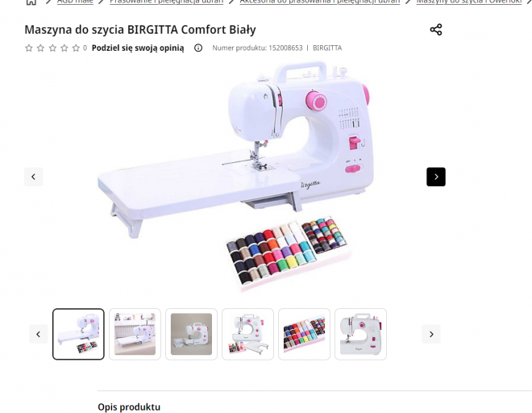Image resolution: width=532 pixels, height=413 pixels.
Task: Click the main sewing machine product image
Action: (x=235, y=177)
